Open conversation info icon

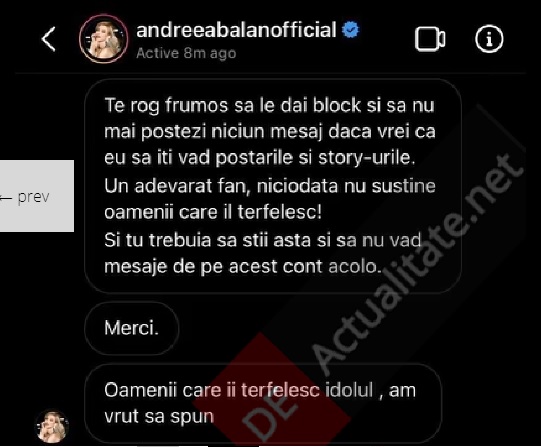tap(489, 39)
